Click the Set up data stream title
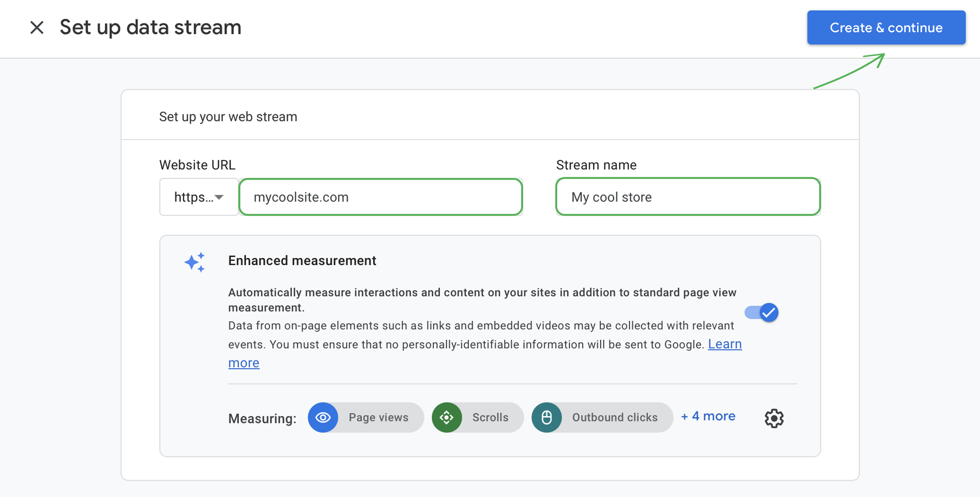Screen dimensions: 980x497 [x=150, y=28]
